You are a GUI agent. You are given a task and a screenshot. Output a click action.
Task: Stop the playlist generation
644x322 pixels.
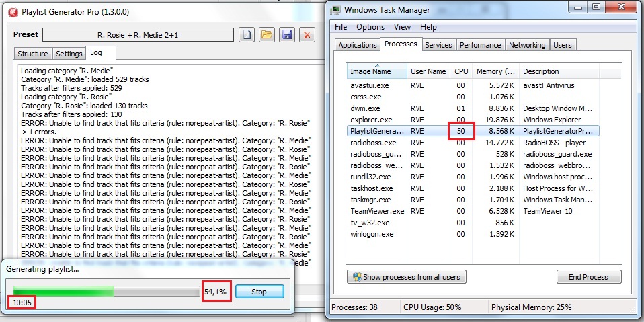259,292
